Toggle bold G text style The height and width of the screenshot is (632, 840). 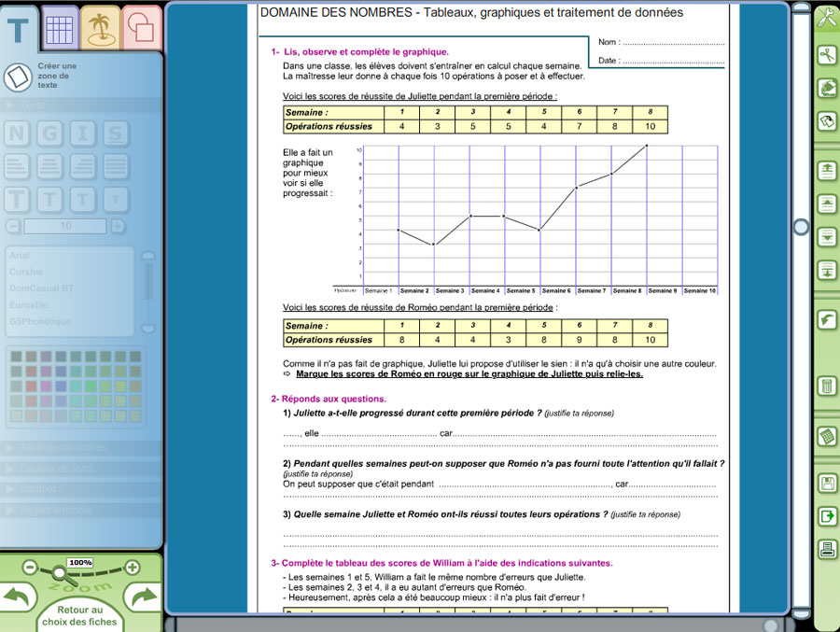tap(50, 133)
